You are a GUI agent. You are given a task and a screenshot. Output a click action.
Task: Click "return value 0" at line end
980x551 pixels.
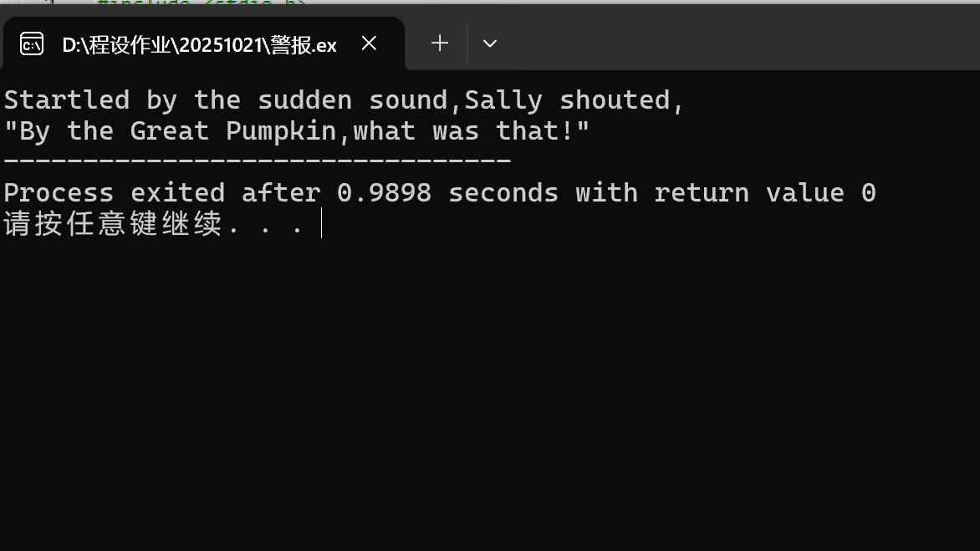tap(765, 192)
